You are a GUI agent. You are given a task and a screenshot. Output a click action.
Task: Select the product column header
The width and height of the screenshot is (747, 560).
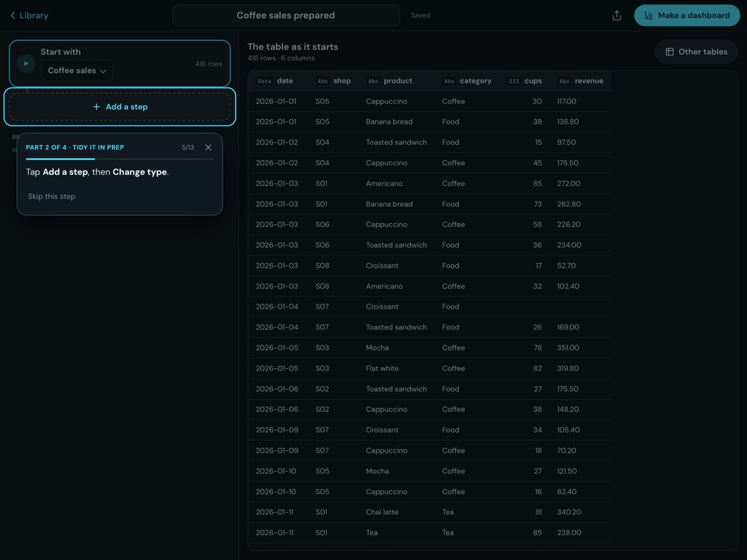(398, 81)
